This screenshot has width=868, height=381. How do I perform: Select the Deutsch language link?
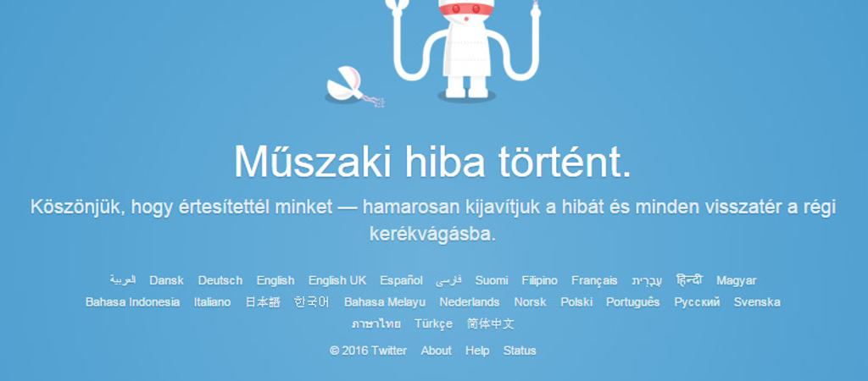(220, 280)
